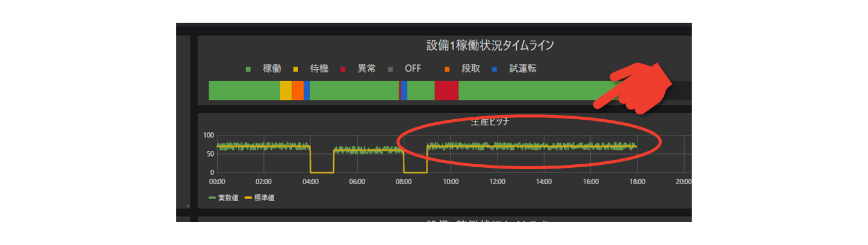Toggle the 段取 legend entry

click(471, 68)
